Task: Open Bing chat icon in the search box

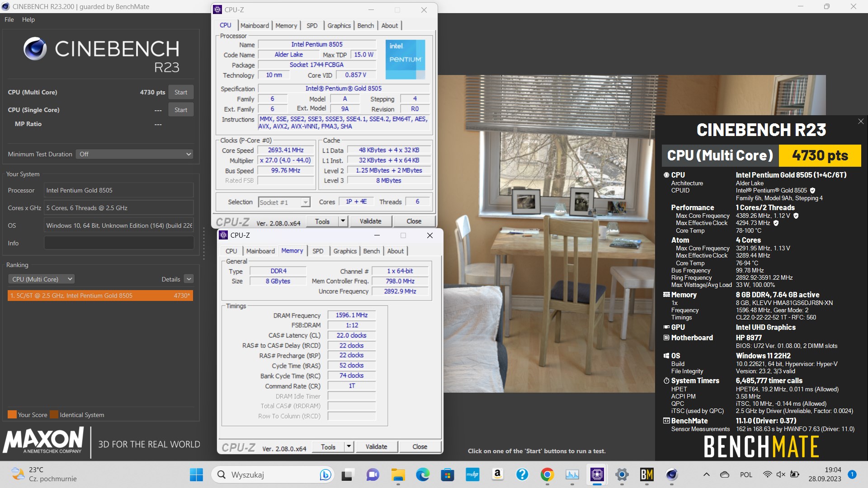Action: [325, 475]
